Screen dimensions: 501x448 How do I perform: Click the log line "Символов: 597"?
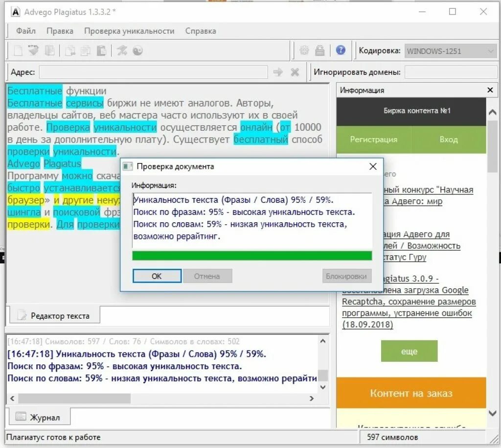[x=123, y=342]
